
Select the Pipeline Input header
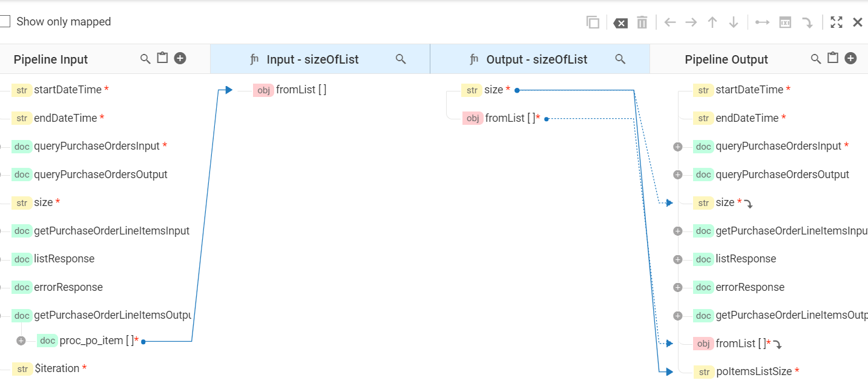coord(51,59)
